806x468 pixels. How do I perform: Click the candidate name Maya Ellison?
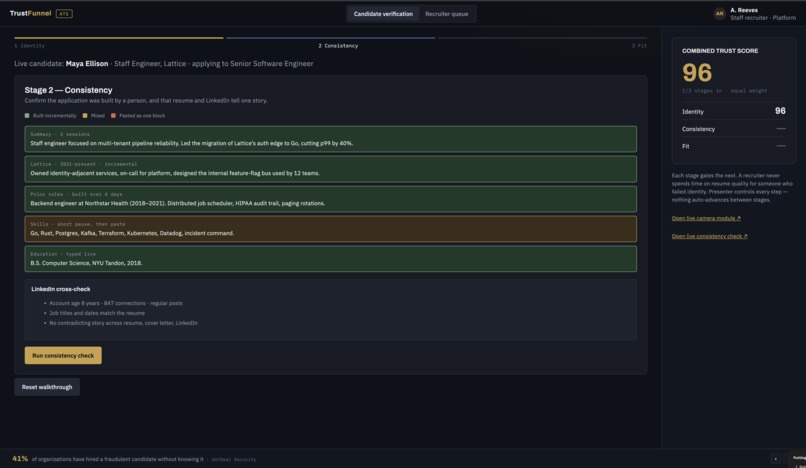click(x=87, y=64)
